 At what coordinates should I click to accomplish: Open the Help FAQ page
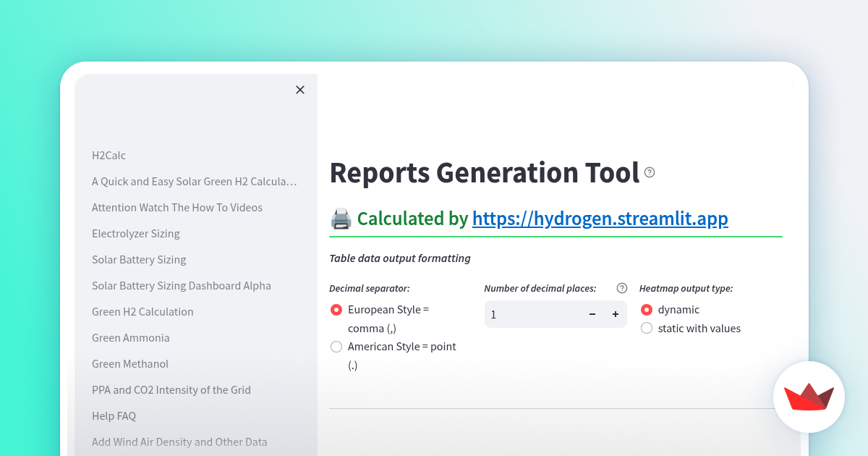point(114,415)
